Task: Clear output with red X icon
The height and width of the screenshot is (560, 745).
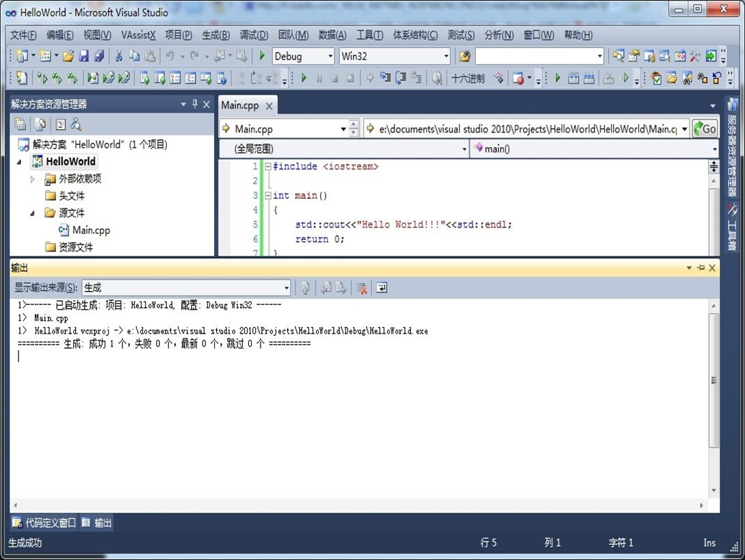Action: click(362, 287)
